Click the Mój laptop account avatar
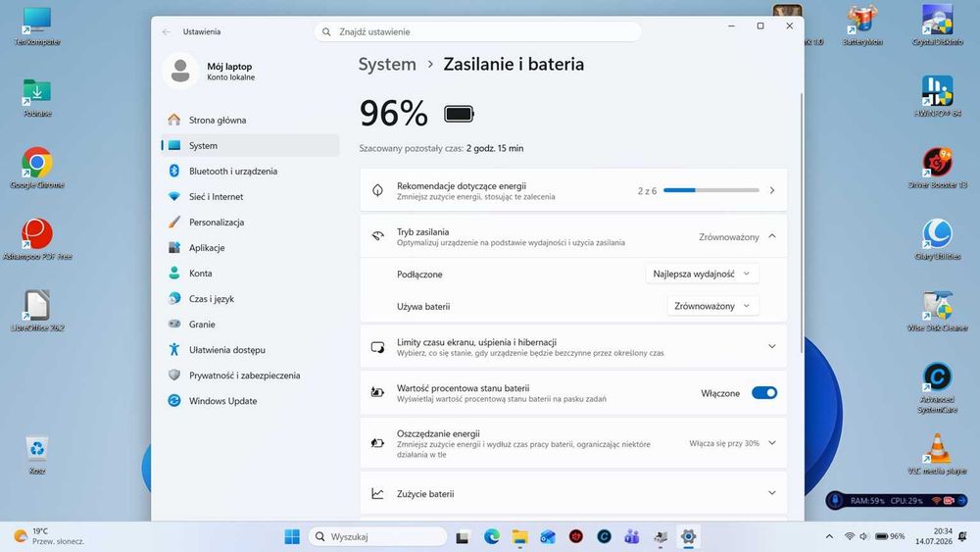 180,71
